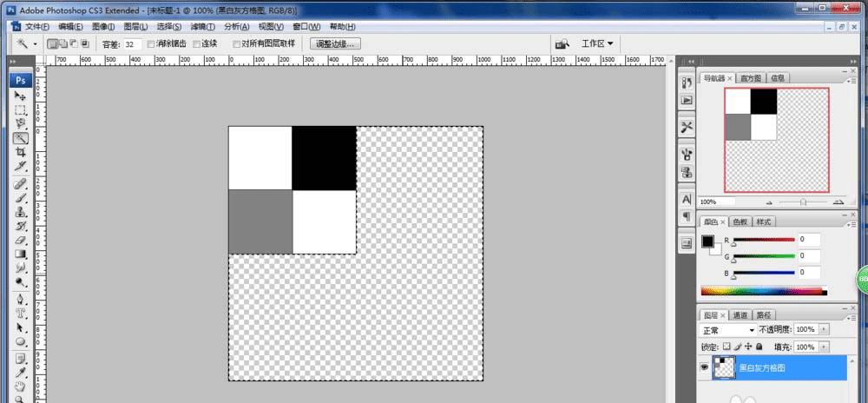Viewport: 868px width, 403px height.
Task: Toggle lock position icon
Action: (x=748, y=347)
